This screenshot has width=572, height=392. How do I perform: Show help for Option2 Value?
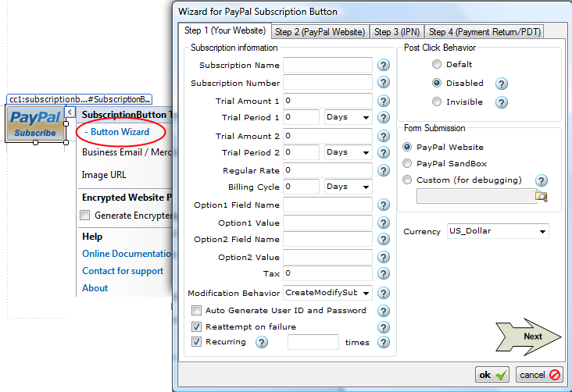(x=384, y=258)
